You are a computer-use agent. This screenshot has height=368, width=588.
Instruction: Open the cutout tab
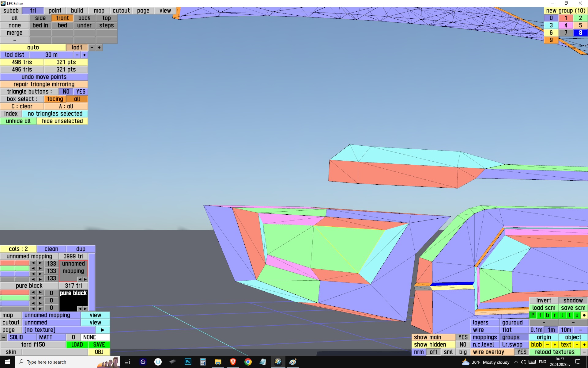point(121,11)
